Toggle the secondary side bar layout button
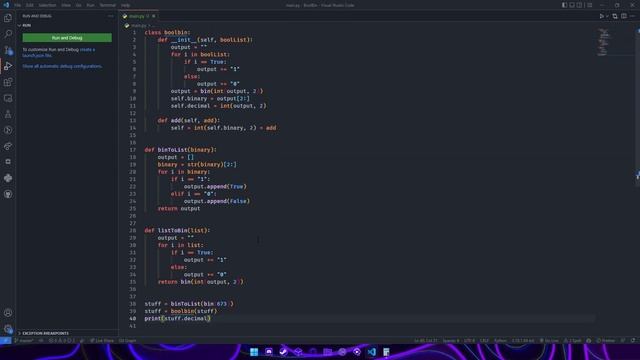Screen dimensions: 640x360 [579, 5]
